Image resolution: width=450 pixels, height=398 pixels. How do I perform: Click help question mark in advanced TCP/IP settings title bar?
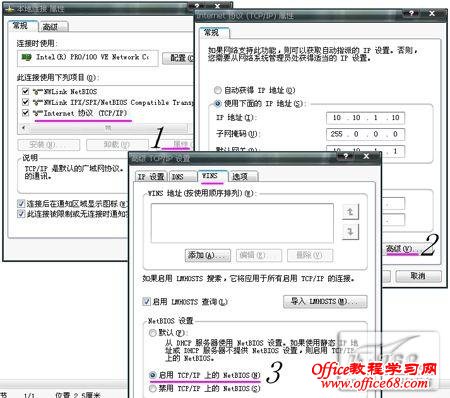tap(346, 156)
